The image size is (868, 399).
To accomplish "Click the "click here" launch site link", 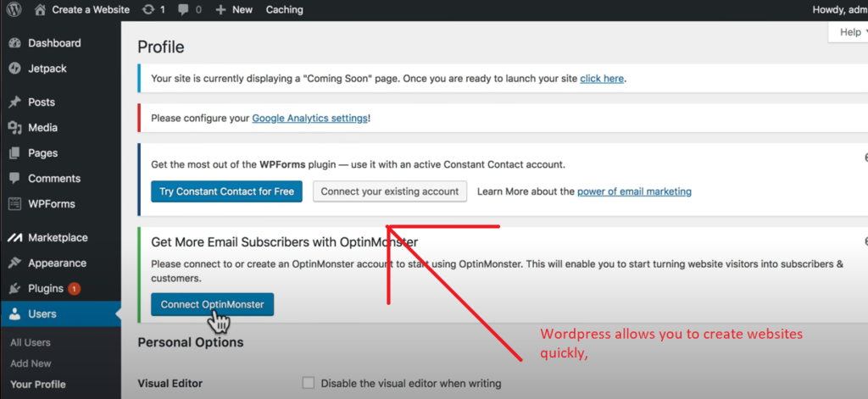I will [602, 79].
